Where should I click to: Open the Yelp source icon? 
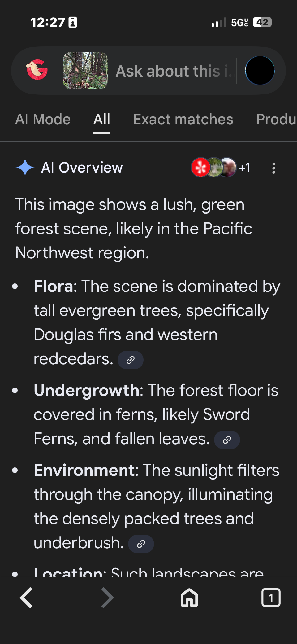pos(200,167)
